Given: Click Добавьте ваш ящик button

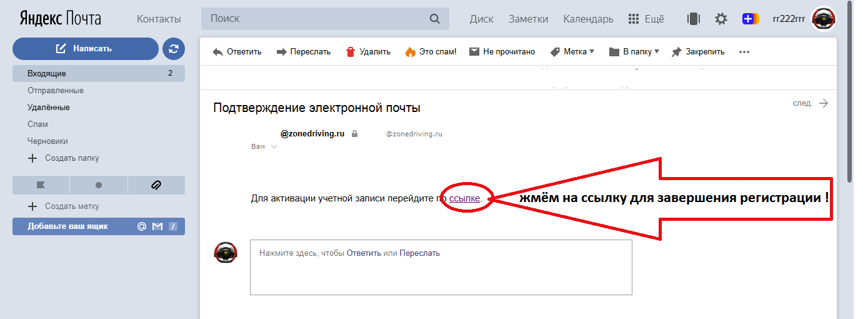Looking at the screenshot, I should coord(99,226).
